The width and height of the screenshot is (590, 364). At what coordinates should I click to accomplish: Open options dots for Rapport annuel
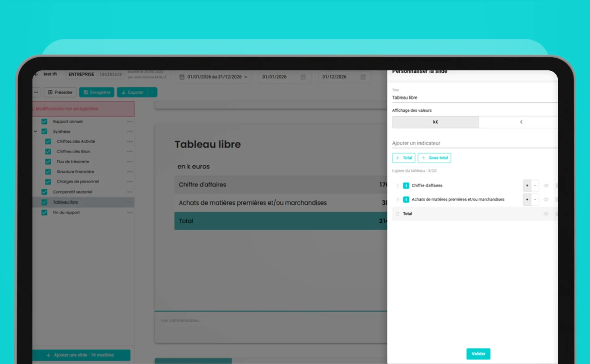coord(130,122)
